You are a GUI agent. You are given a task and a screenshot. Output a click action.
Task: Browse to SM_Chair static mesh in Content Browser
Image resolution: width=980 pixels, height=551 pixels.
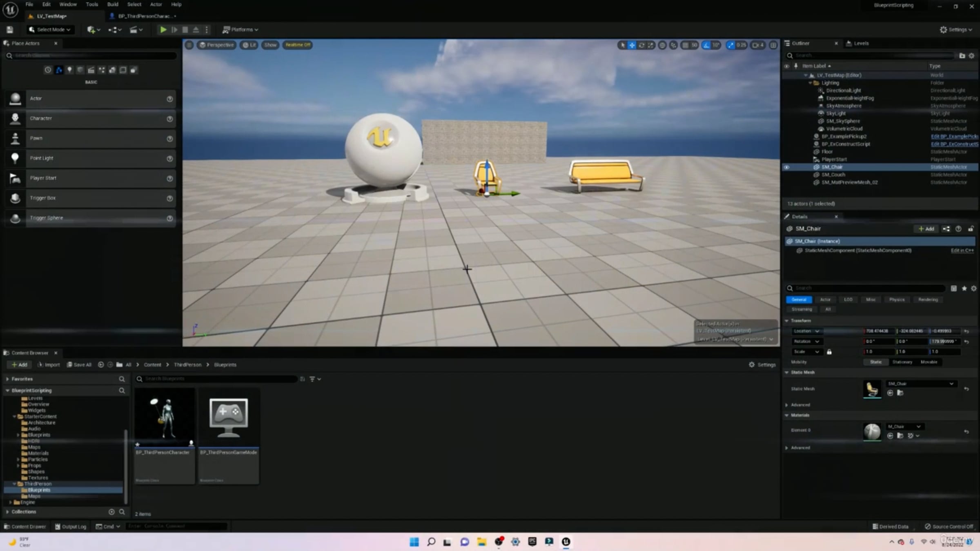tap(900, 393)
